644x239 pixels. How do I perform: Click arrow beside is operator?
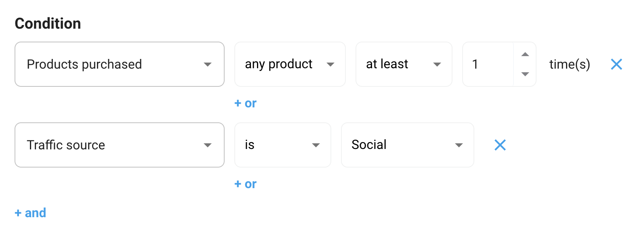pos(316,145)
